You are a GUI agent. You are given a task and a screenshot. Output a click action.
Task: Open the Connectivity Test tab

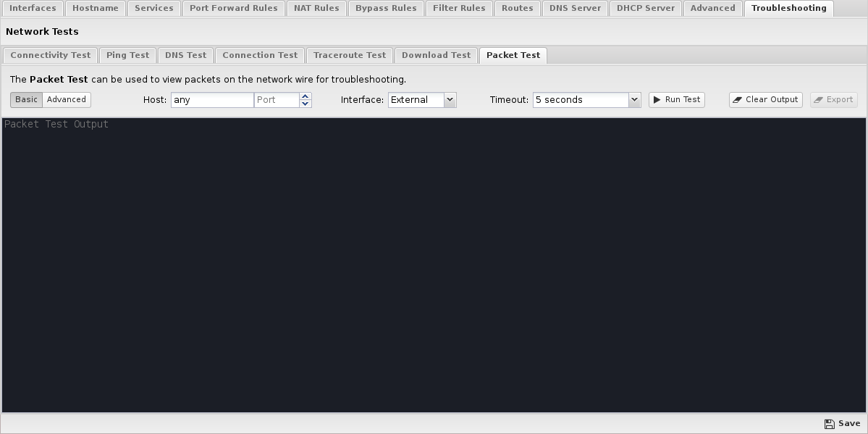click(50, 55)
